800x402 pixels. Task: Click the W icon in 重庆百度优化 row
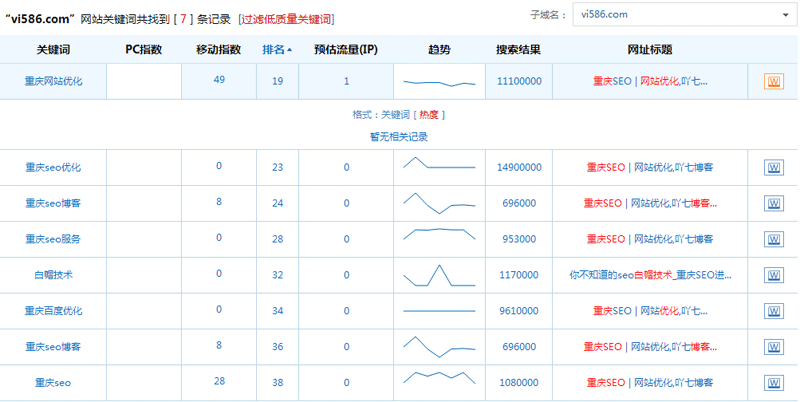(x=773, y=311)
